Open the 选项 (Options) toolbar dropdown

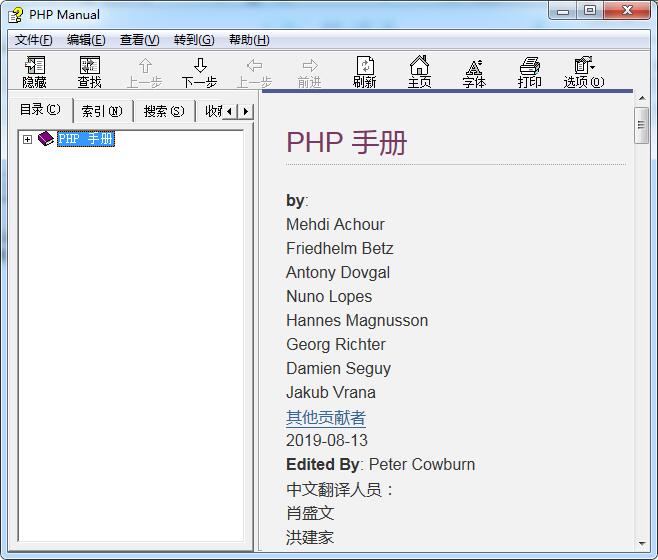pos(584,73)
